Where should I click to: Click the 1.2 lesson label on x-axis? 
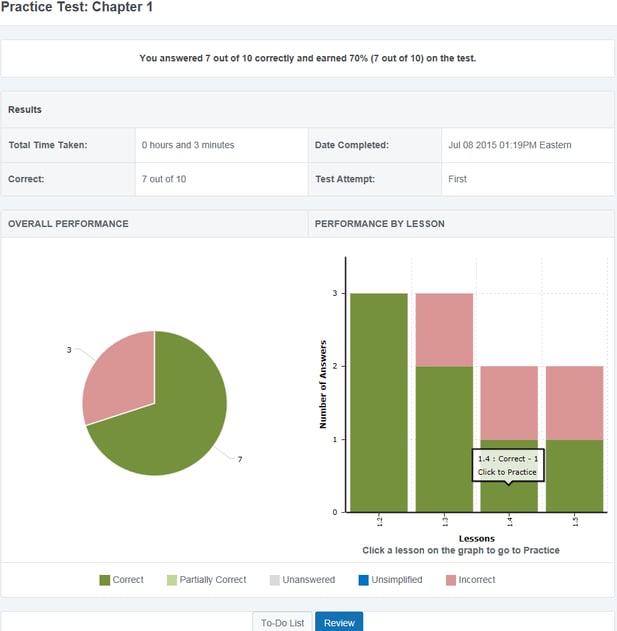pos(380,523)
